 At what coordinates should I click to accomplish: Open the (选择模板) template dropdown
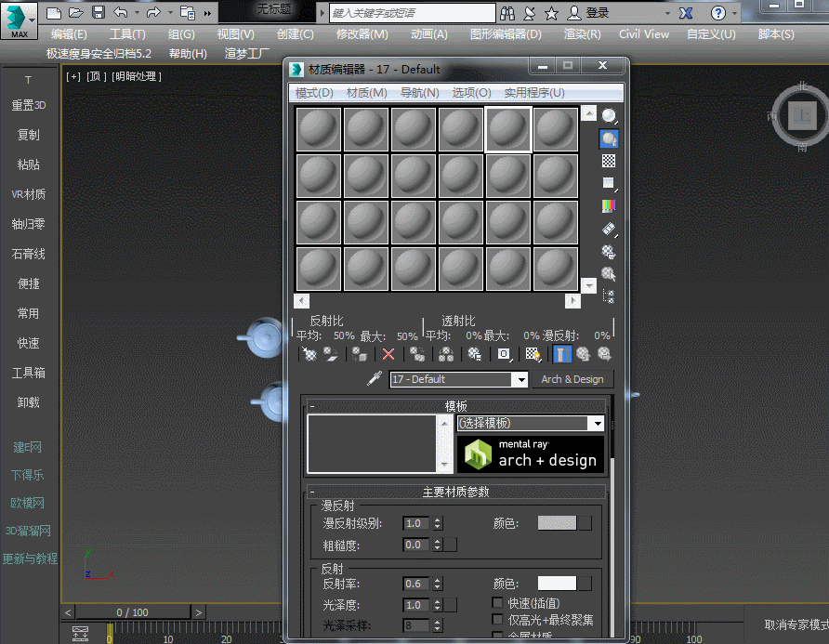tap(596, 424)
